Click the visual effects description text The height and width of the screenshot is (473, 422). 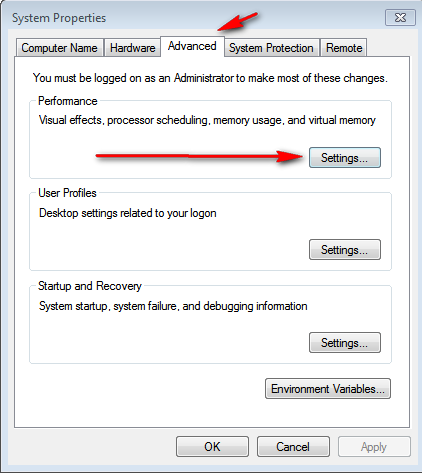[x=207, y=120]
